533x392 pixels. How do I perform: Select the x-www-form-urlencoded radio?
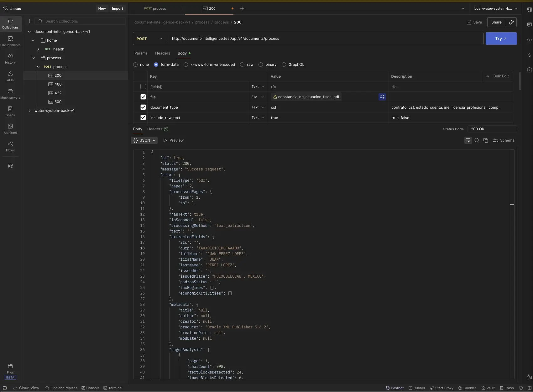coord(186,65)
